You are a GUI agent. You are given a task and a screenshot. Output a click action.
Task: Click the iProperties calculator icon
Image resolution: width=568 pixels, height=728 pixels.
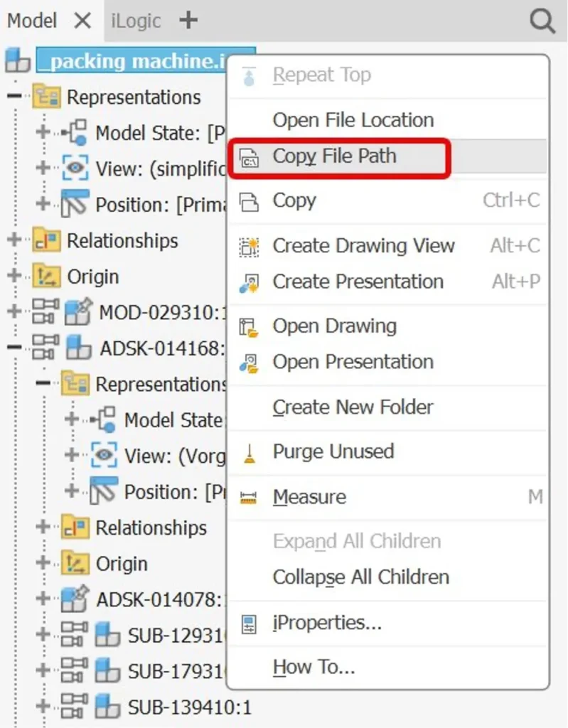tap(250, 623)
